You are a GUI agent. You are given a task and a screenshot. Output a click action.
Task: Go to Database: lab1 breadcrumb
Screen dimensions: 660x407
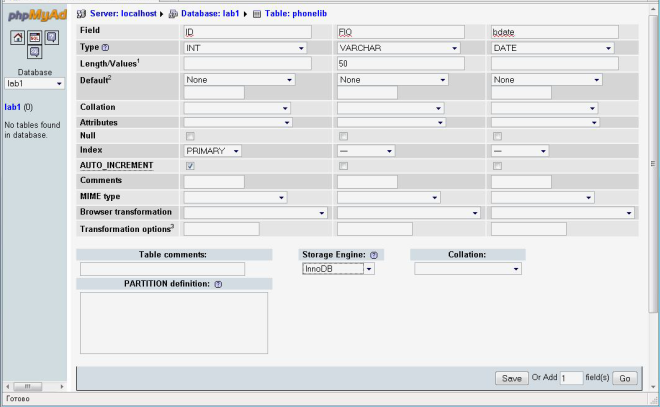point(210,13)
